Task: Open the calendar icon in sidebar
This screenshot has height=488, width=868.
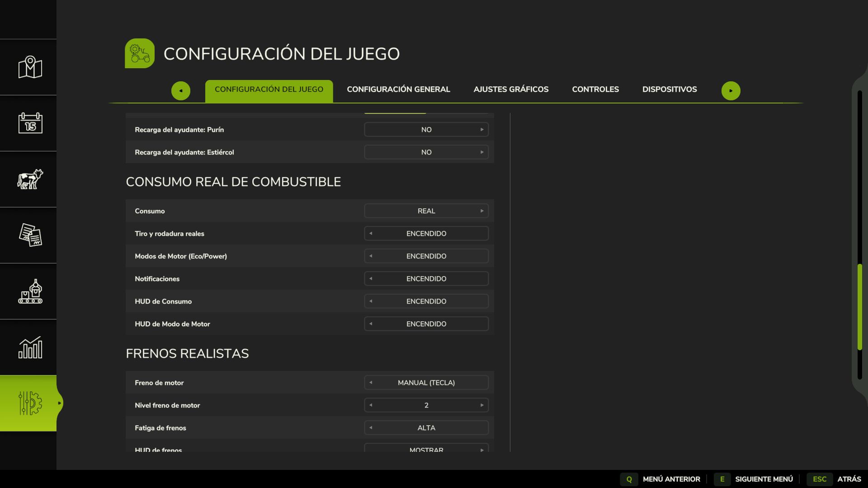Action: tap(30, 123)
